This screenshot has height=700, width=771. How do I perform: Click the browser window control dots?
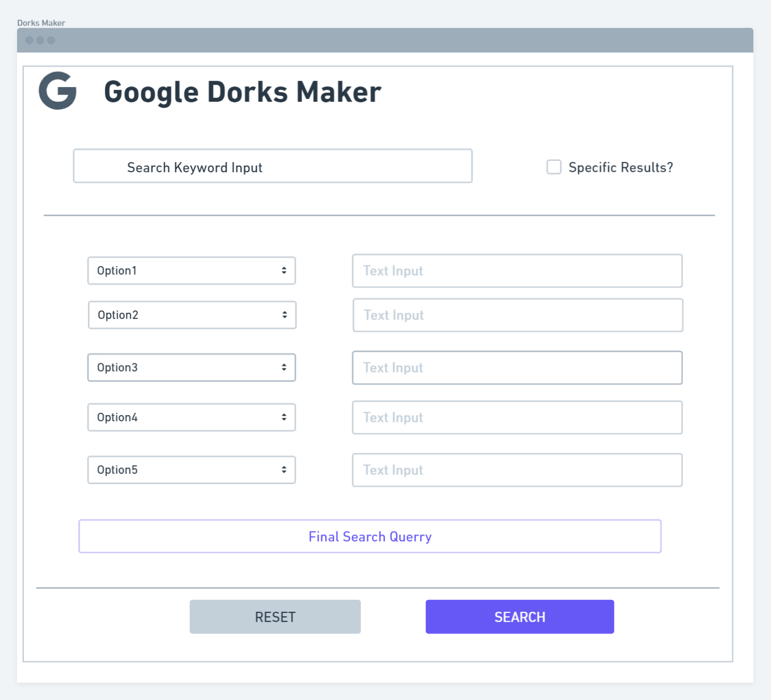(39, 40)
